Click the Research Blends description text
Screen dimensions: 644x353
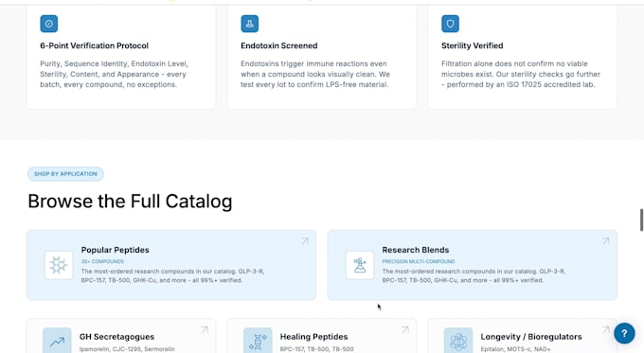point(474,275)
